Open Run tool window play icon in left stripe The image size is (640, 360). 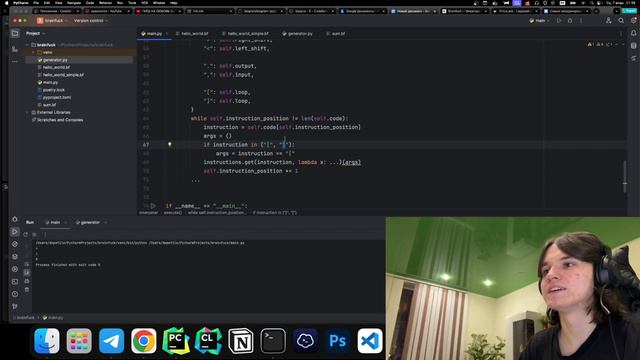15,231
